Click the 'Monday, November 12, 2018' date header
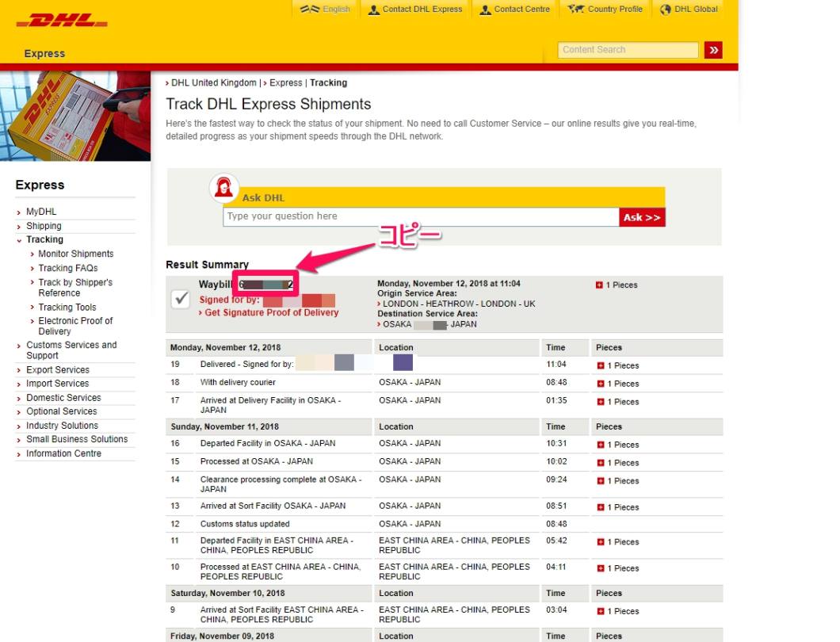The width and height of the screenshot is (840, 642). (x=226, y=347)
